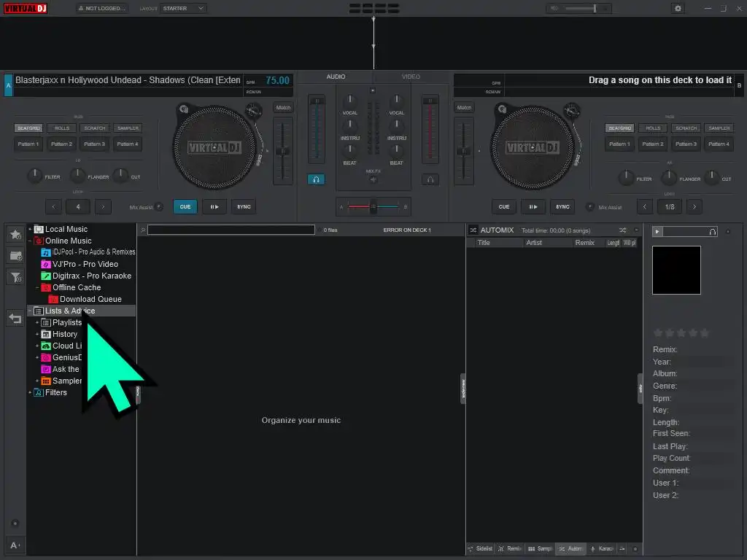Click the prelisten play icon in info panel
Image resolution: width=747 pixels, height=560 pixels.
pos(657,231)
